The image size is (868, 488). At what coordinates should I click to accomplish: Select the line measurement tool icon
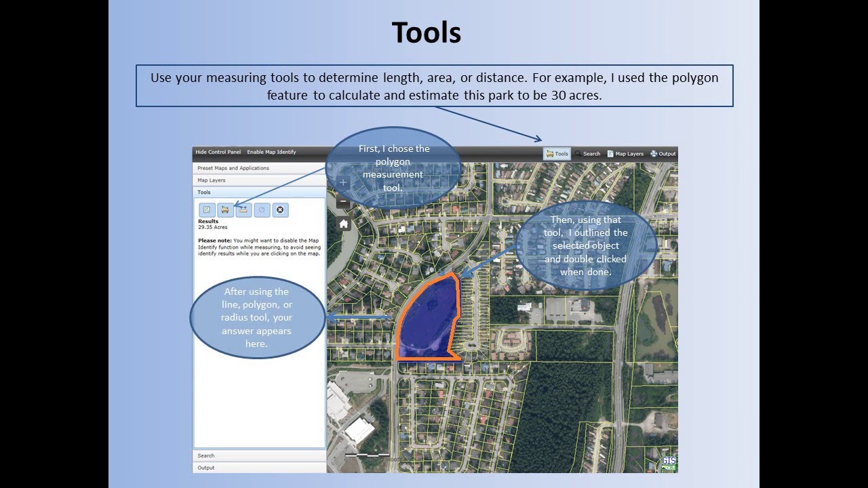(x=244, y=210)
